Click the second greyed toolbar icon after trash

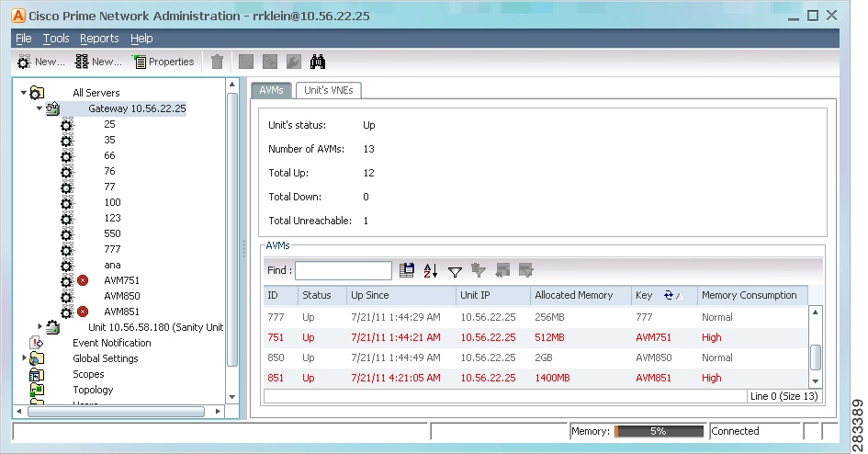point(270,62)
